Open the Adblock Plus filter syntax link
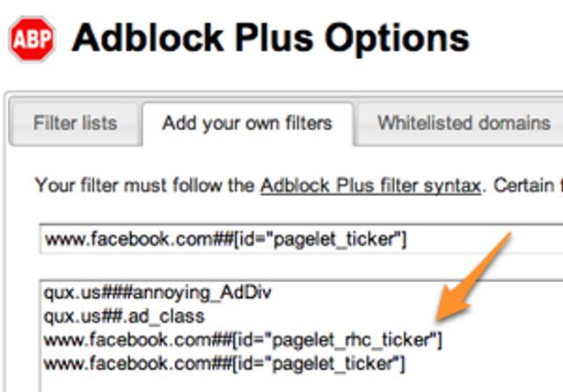Viewport: 563px width, 392px height. [x=370, y=186]
